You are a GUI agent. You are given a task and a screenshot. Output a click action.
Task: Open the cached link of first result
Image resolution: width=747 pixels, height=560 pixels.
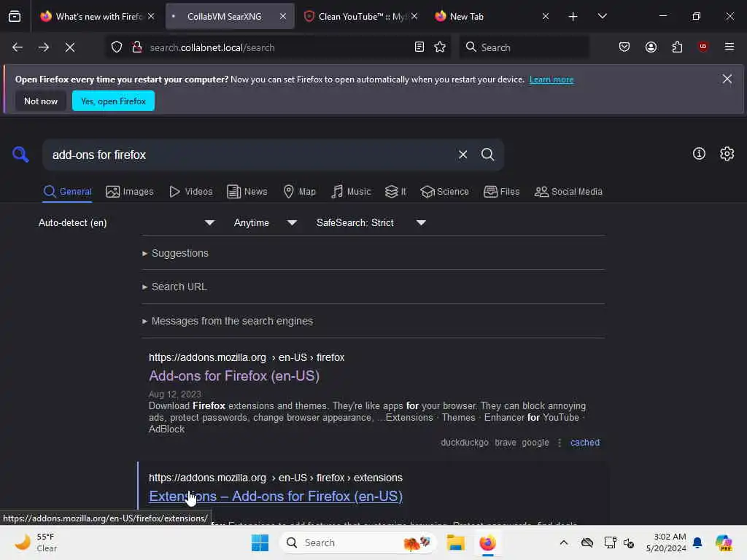584,443
